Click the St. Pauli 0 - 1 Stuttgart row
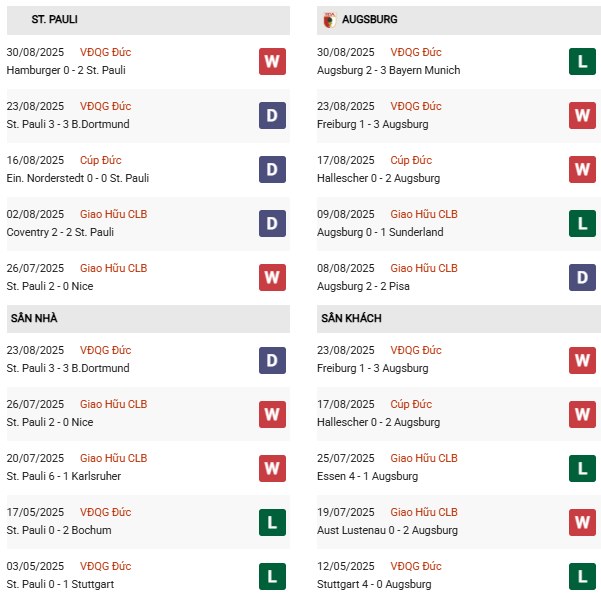Image resolution: width=601 pixels, height=598 pixels. 148,576
